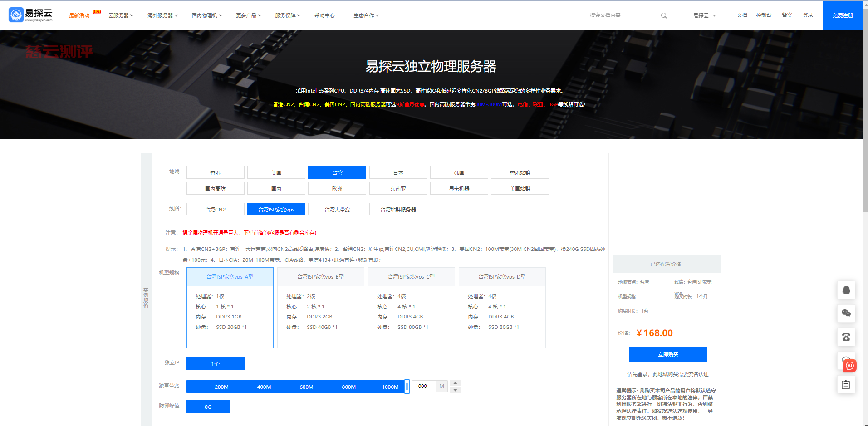The height and width of the screenshot is (426, 868).
Task: Select region 日本
Action: click(x=398, y=172)
